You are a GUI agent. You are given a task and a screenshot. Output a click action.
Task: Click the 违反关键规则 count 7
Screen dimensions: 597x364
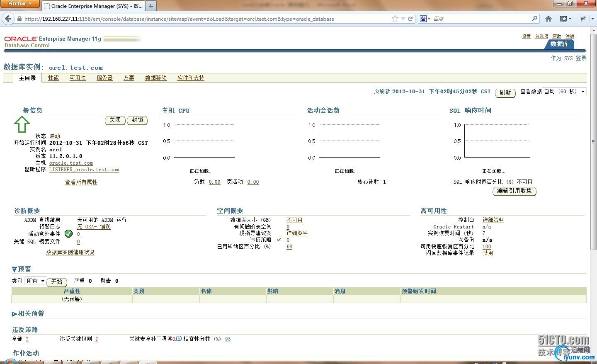[97, 339]
